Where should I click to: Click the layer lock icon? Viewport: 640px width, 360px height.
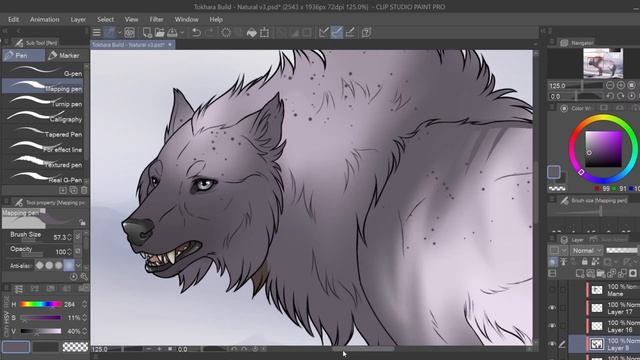tap(584, 262)
